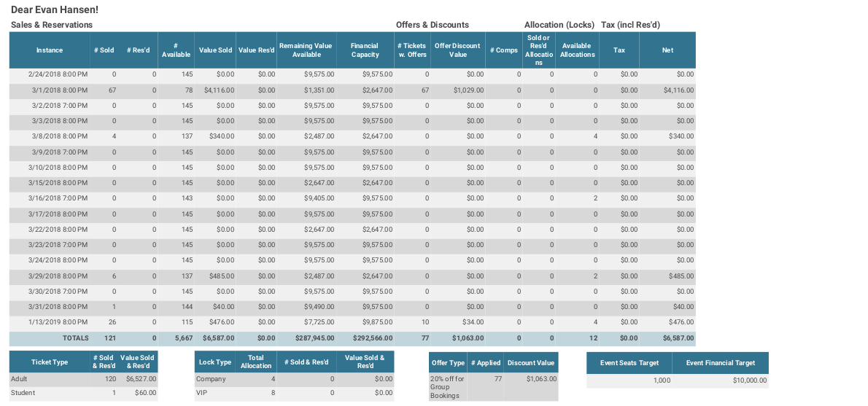
Task: Select the '# Available' column header
Action: [176, 50]
